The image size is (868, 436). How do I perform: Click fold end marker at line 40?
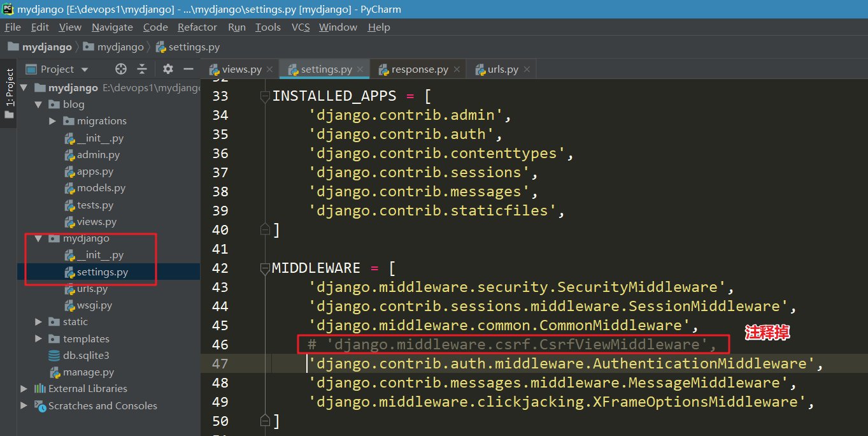point(265,229)
